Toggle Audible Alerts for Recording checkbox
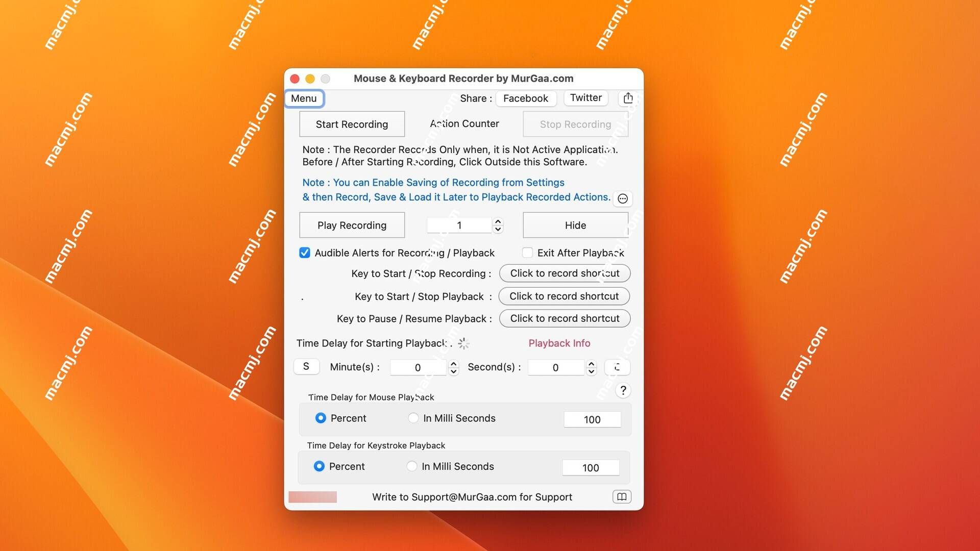980x551 pixels. (305, 253)
